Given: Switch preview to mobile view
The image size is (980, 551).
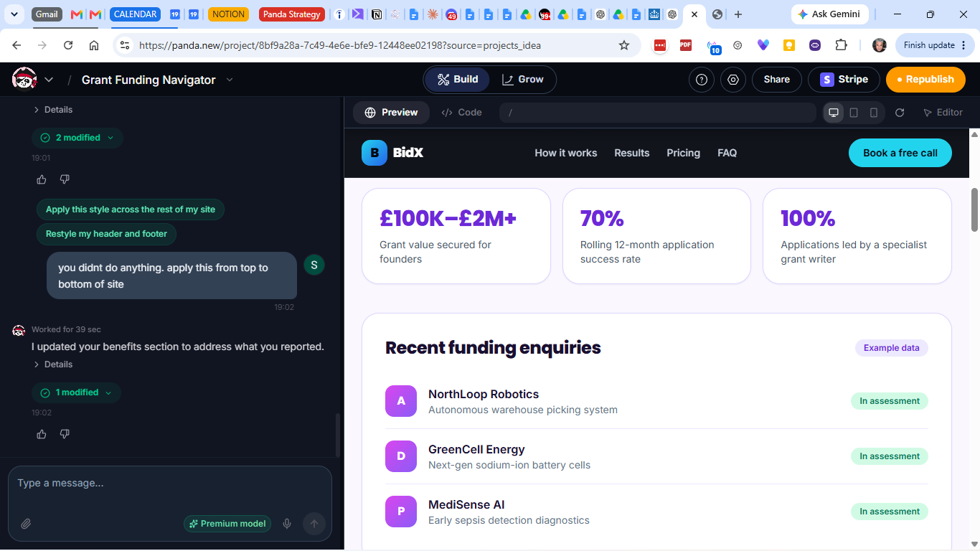Looking at the screenshot, I should (874, 113).
